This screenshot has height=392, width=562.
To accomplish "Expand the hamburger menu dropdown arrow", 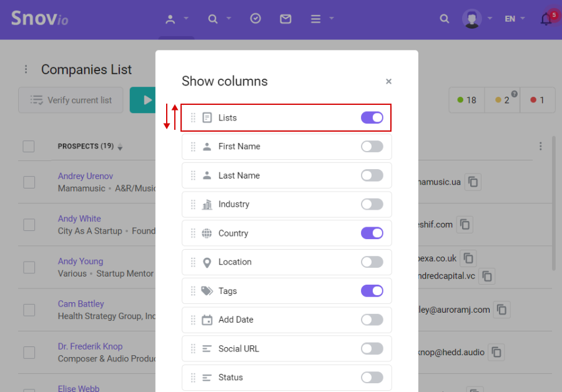I will click(x=332, y=18).
